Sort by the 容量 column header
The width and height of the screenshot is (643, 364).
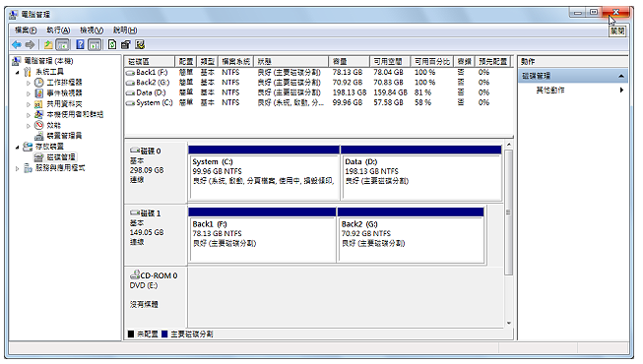click(349, 61)
